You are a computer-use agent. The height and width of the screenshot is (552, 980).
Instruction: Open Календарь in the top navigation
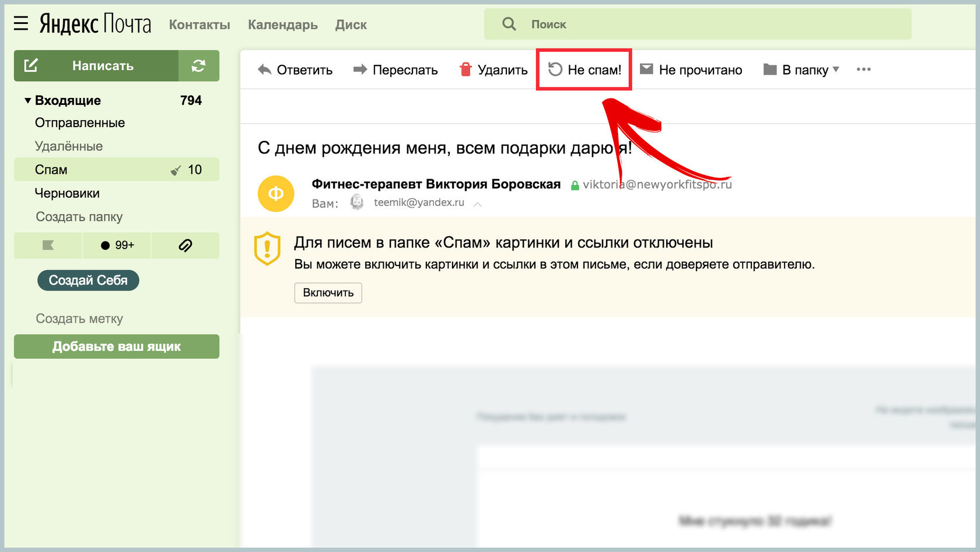click(x=283, y=25)
